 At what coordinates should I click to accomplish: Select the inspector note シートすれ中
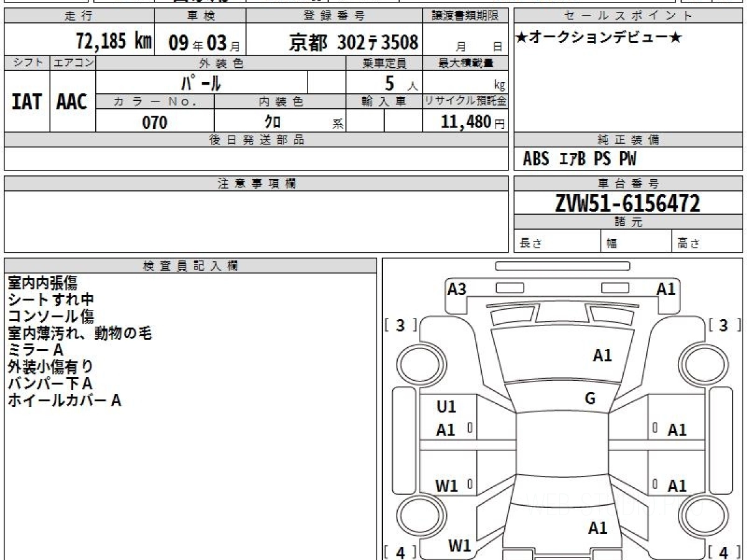pyautogui.click(x=50, y=300)
